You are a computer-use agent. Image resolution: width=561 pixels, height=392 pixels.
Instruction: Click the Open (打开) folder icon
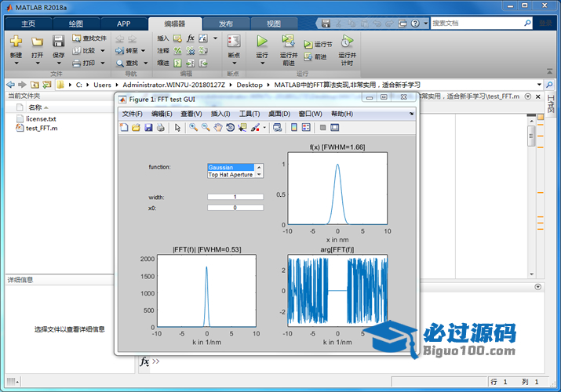[x=37, y=42]
